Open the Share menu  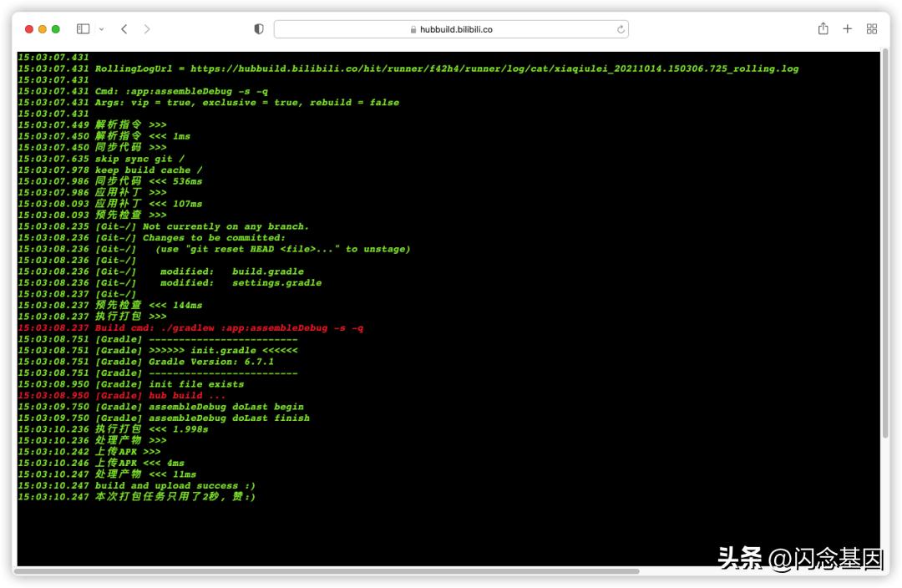tap(823, 29)
